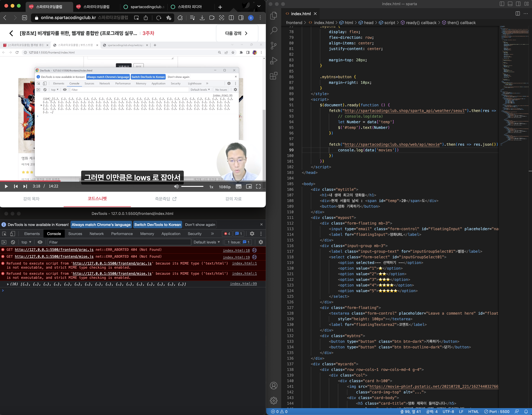The width and height of the screenshot is (532, 415).
Task: Reload the page in the browser toolbar
Action: [159, 18]
